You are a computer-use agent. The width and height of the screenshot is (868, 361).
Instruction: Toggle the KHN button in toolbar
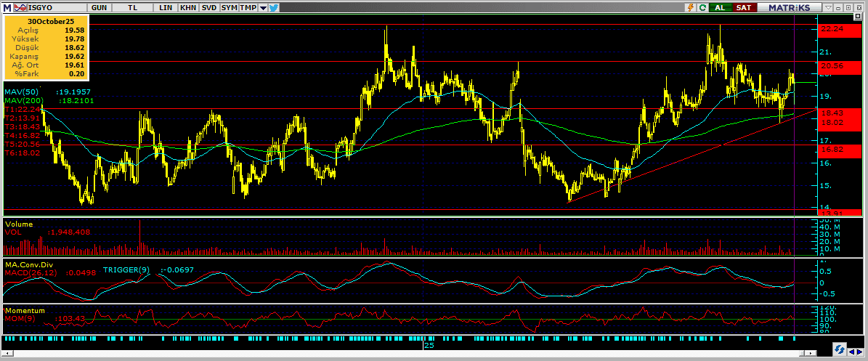coord(187,7)
